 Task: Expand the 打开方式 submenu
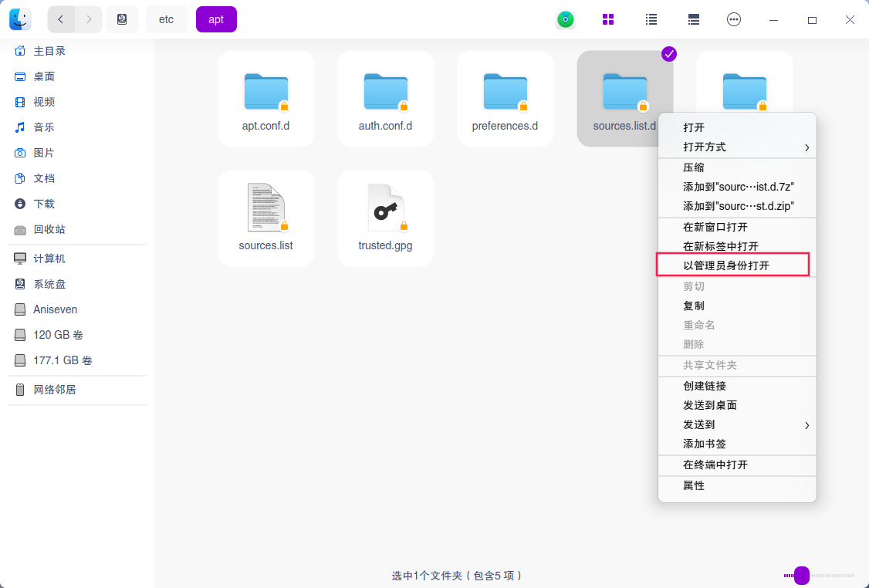(x=737, y=147)
